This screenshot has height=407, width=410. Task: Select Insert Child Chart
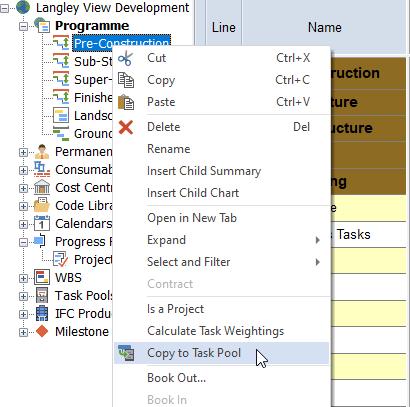click(221, 193)
